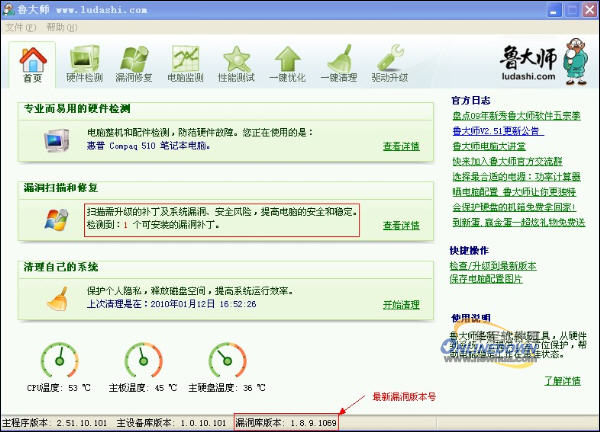Click 保存电脑配置图片 link
The height and width of the screenshot is (432, 600).
pyautogui.click(x=486, y=279)
